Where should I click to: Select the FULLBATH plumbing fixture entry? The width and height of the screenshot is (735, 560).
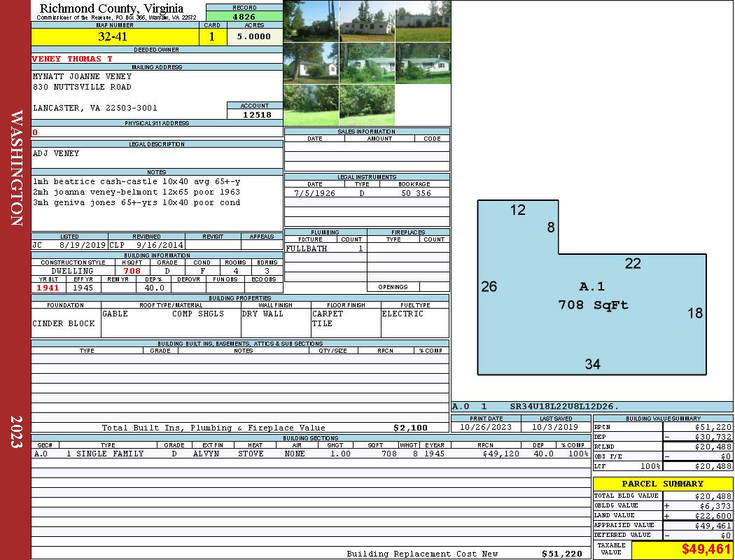[x=307, y=248]
